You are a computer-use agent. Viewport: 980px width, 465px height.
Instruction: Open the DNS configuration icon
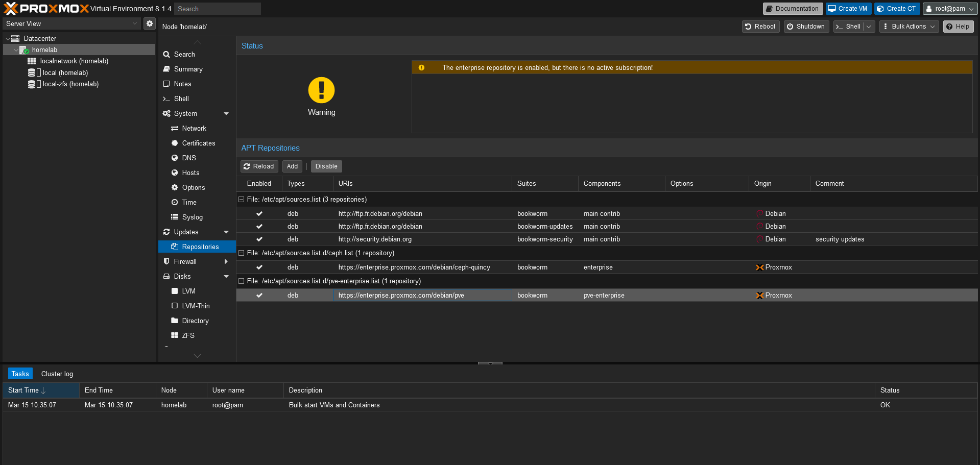(175, 158)
